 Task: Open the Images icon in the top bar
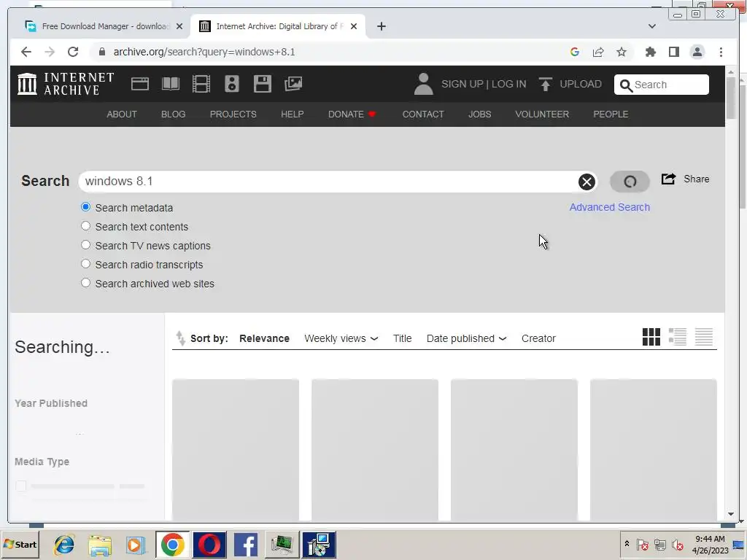click(293, 84)
